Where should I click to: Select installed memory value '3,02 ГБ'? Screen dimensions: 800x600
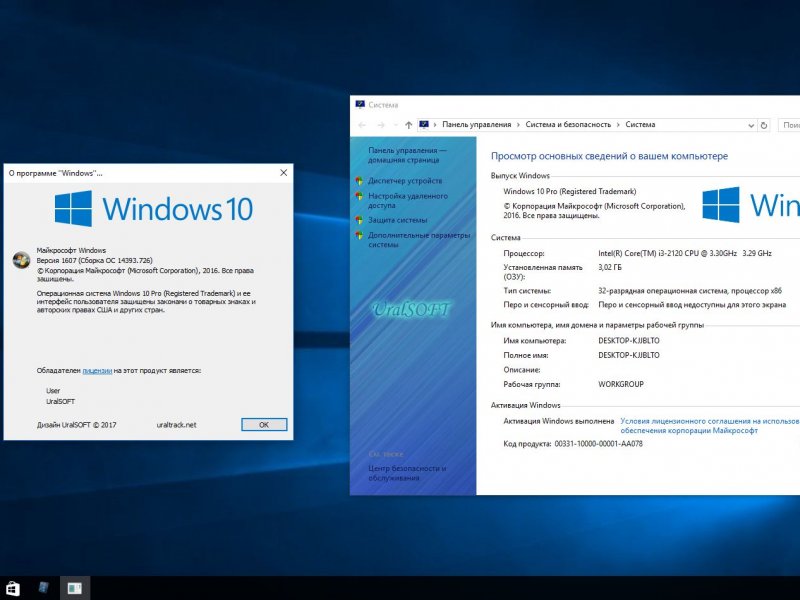coord(610,267)
